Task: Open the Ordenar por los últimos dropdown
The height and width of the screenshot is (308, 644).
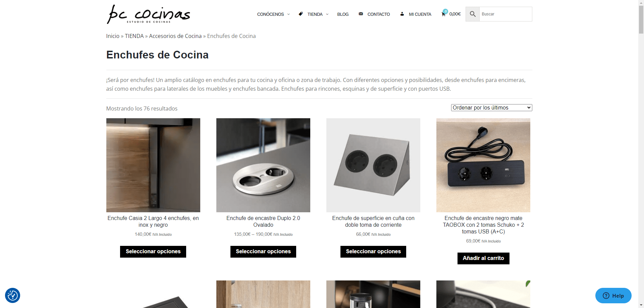Action: point(491,107)
